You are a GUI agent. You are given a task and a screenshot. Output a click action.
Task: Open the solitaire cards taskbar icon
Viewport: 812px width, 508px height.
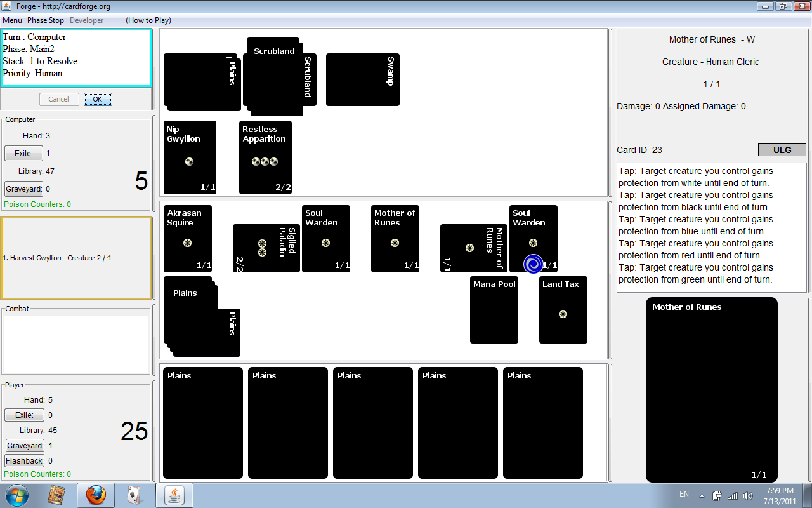click(x=134, y=495)
